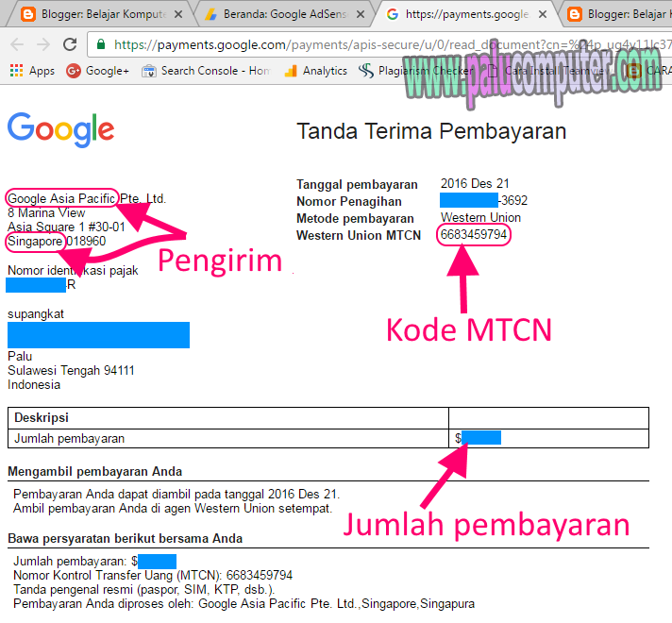This screenshot has height=623, width=672.
Task: Close the first Blogger tab
Action: pyautogui.click(x=178, y=14)
